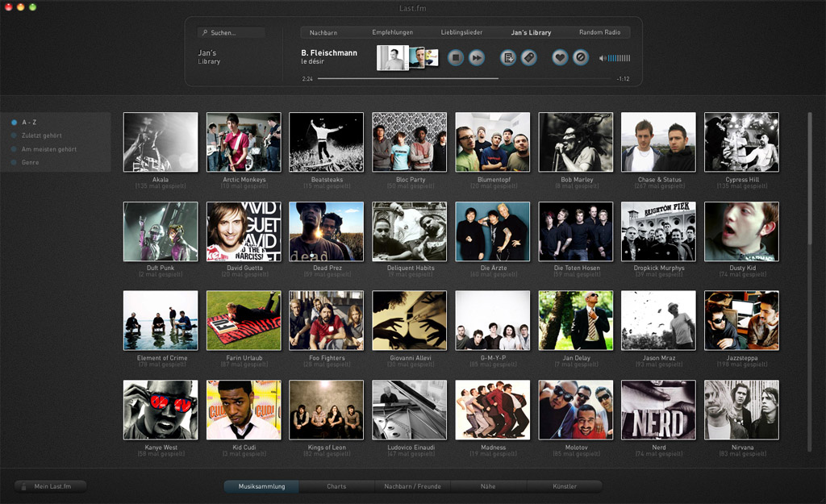Screen dimensions: 826x504
Task: Switch to Charts bottom tab
Action: [336, 486]
